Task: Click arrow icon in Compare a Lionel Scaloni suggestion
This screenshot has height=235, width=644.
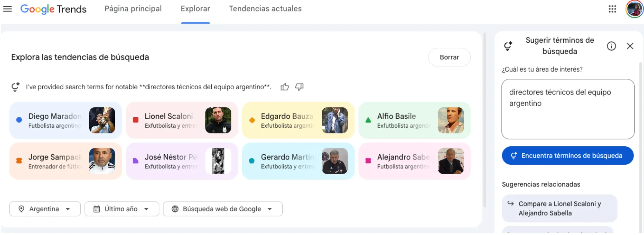Action: [x=510, y=203]
